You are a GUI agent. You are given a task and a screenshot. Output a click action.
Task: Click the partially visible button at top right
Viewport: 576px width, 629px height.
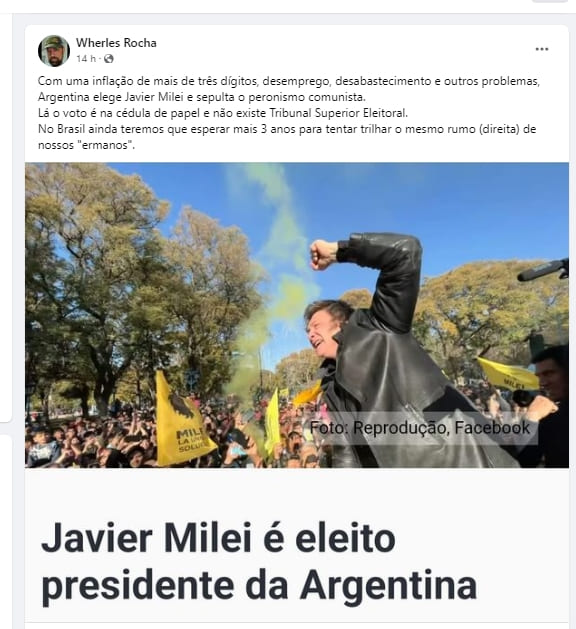point(550,1)
